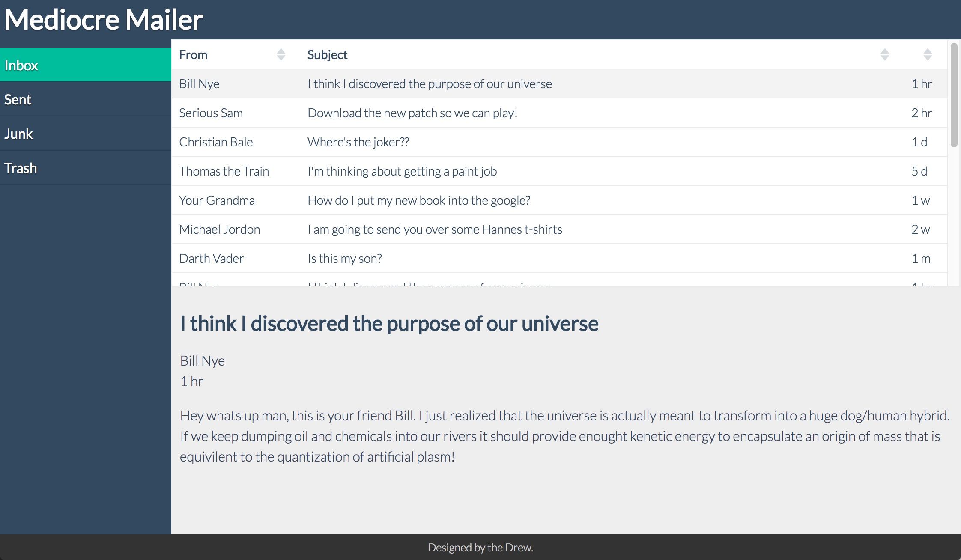Open the Inbox folder
The image size is (961, 560).
85,65
